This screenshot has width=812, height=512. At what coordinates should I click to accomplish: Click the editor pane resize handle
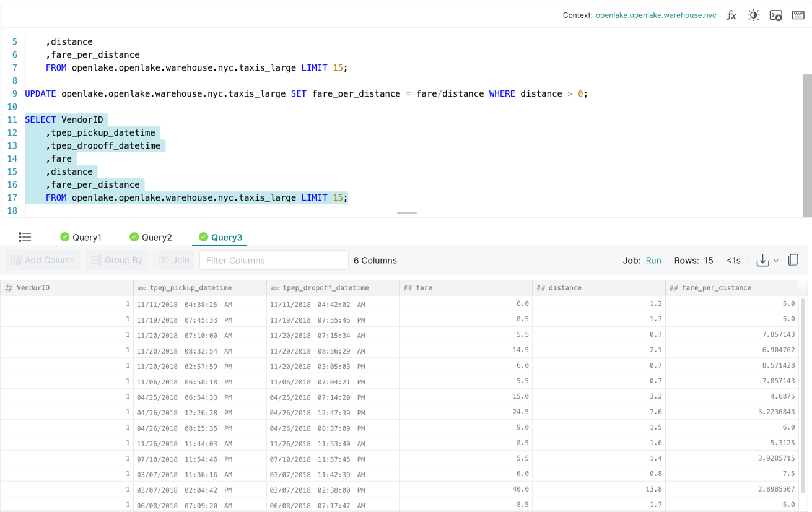click(x=406, y=213)
